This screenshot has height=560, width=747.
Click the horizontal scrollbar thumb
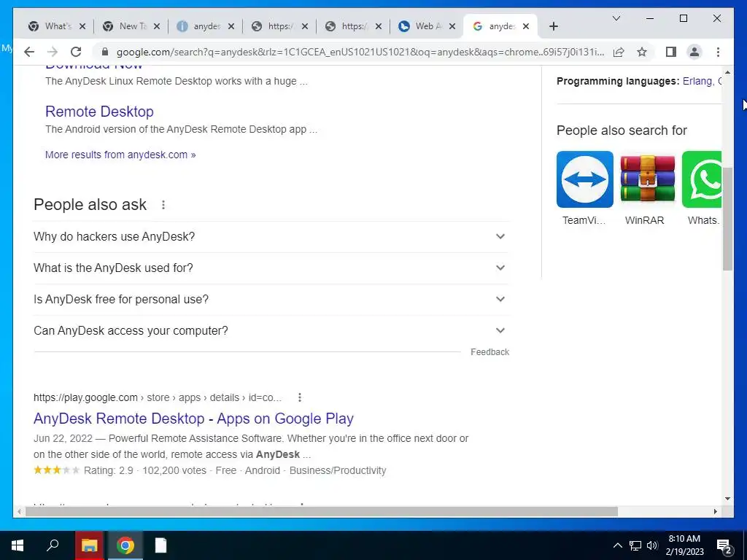322,511
